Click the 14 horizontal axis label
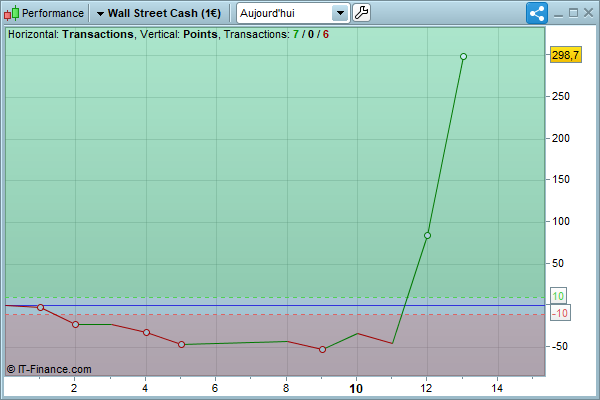Image resolution: width=600 pixels, height=400 pixels. tap(497, 388)
